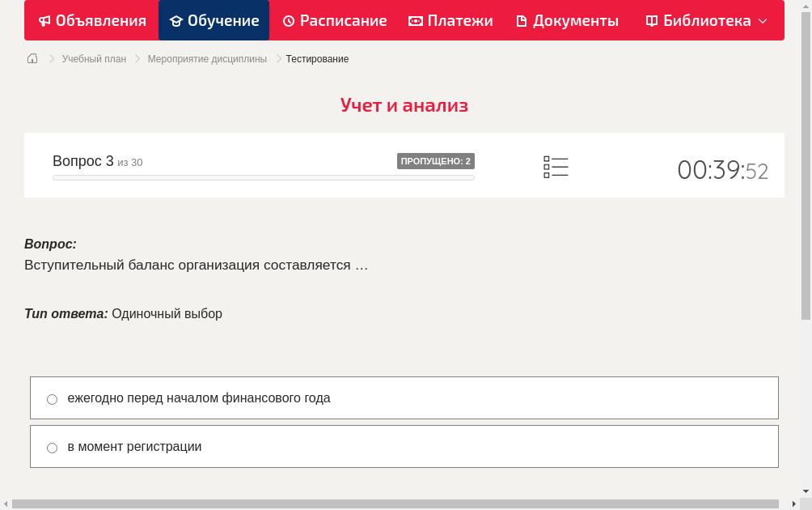Expand the Библиотека dropdown menu
This screenshot has width=812, height=510.
click(x=763, y=20)
